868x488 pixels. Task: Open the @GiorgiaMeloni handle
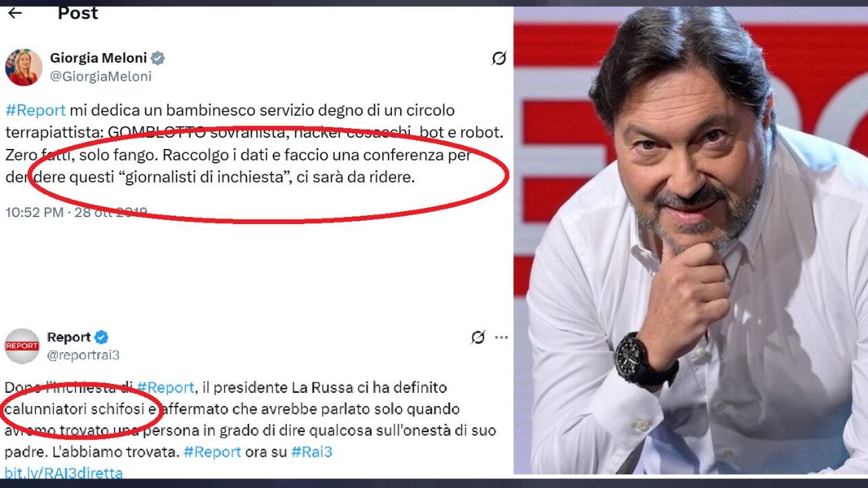pyautogui.click(x=101, y=77)
